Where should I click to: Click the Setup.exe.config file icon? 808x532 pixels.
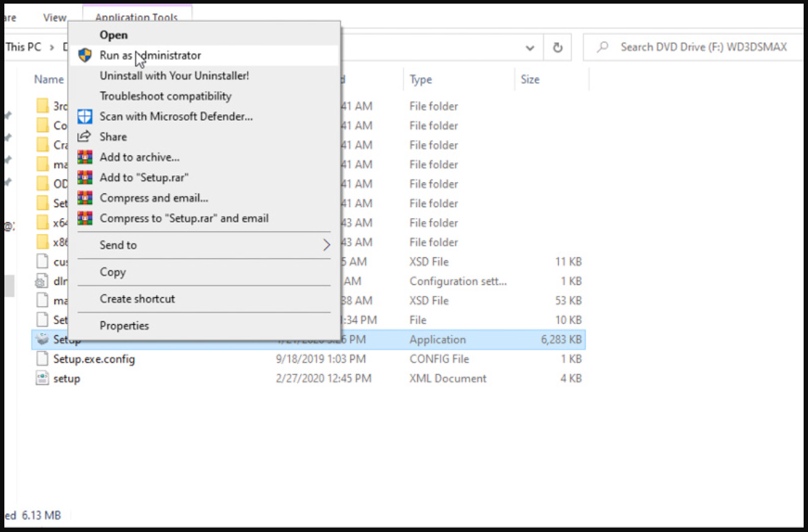coord(43,359)
